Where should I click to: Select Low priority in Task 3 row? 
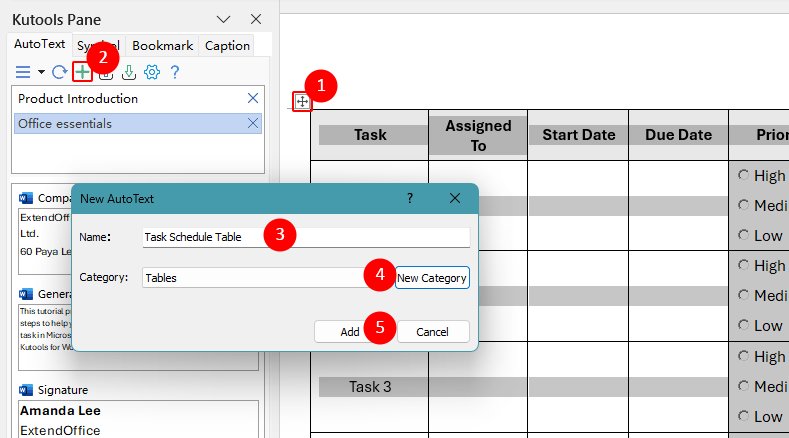(743, 416)
